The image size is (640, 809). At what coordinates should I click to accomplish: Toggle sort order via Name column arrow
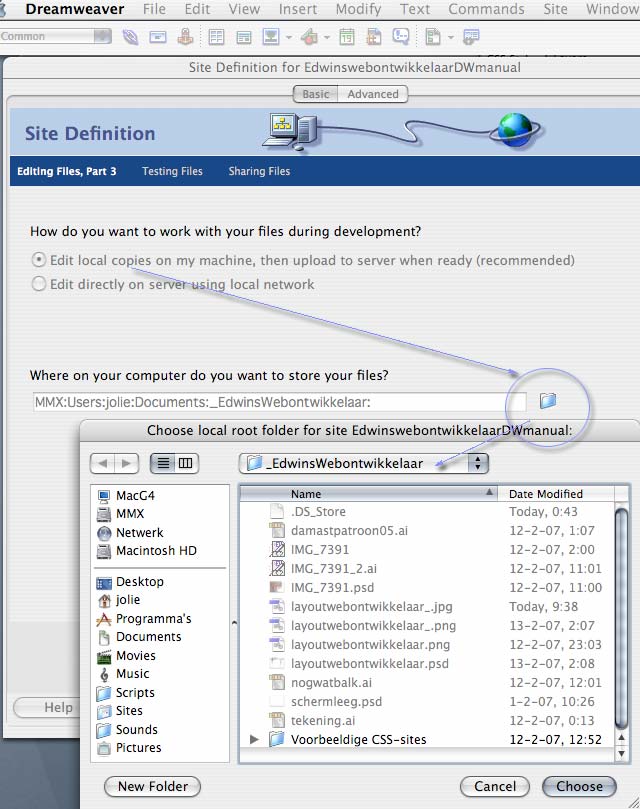(489, 493)
